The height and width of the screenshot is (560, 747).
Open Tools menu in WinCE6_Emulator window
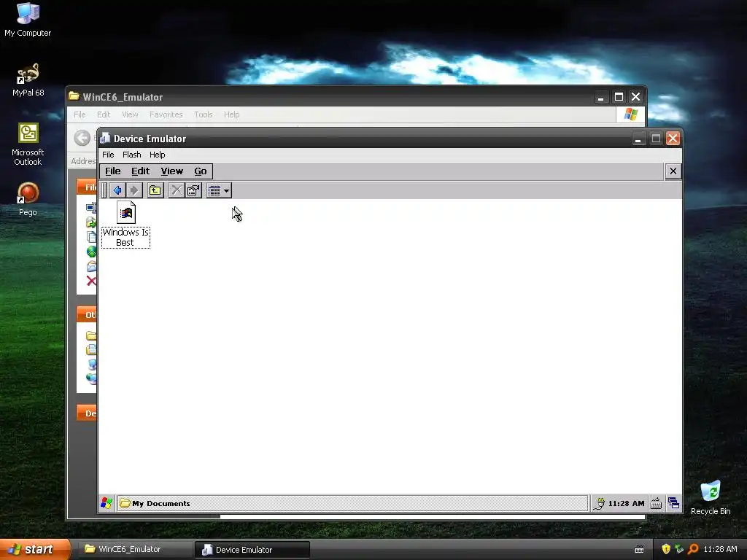pos(204,114)
